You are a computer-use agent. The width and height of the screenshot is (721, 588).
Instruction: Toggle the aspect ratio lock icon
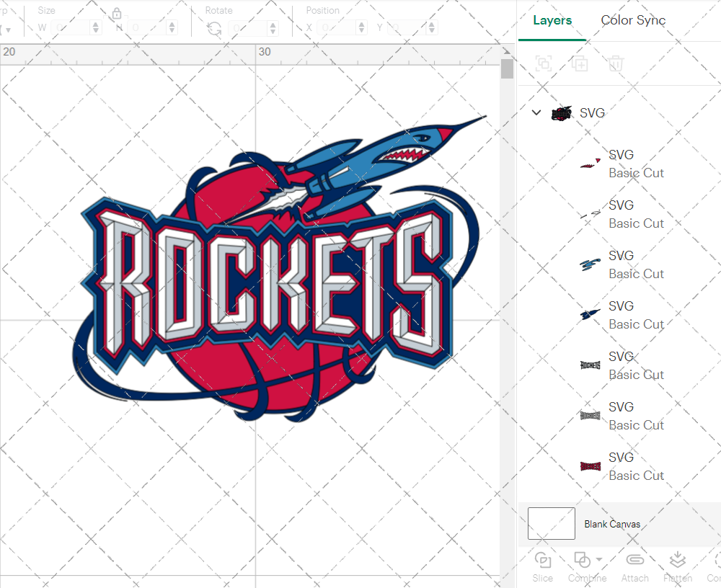(x=117, y=14)
